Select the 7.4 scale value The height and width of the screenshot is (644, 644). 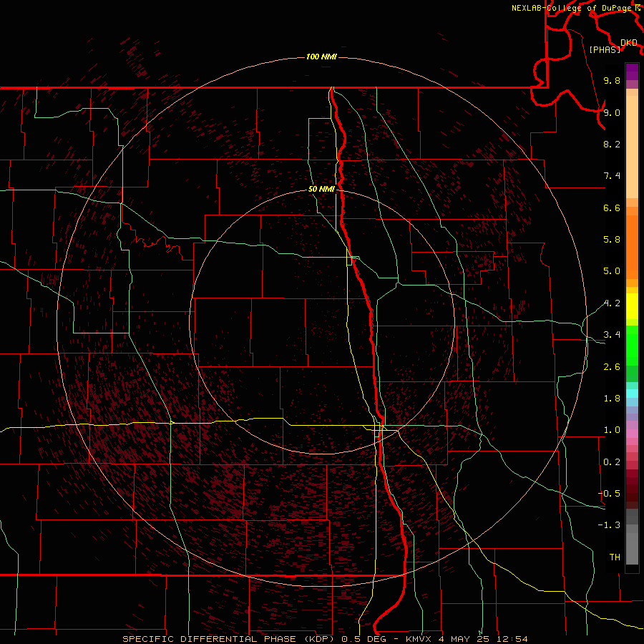612,176
